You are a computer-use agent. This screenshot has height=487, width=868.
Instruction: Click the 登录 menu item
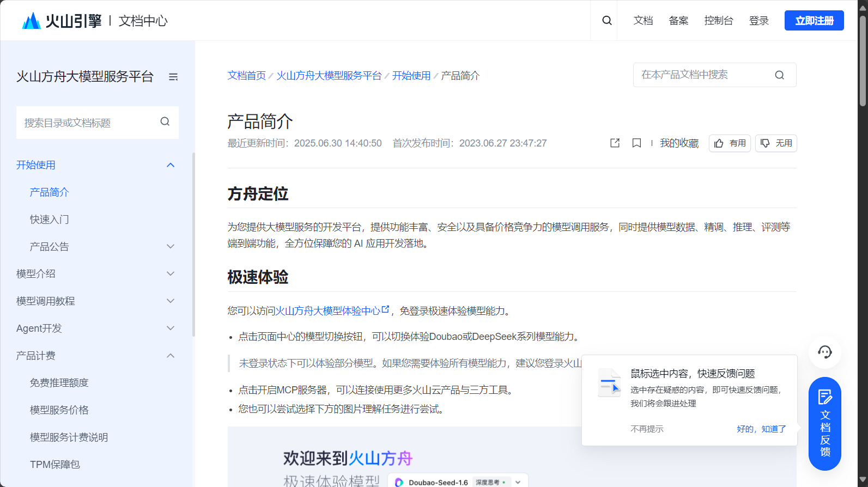click(758, 21)
